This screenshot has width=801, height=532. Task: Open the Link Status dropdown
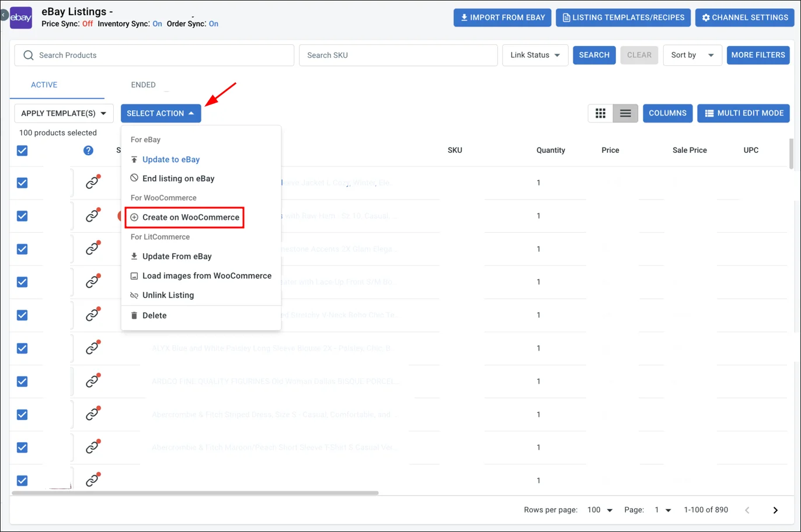[x=535, y=55]
